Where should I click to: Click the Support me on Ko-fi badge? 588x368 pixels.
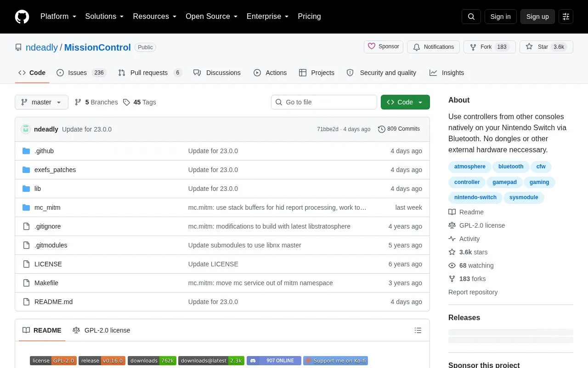tap(336, 361)
